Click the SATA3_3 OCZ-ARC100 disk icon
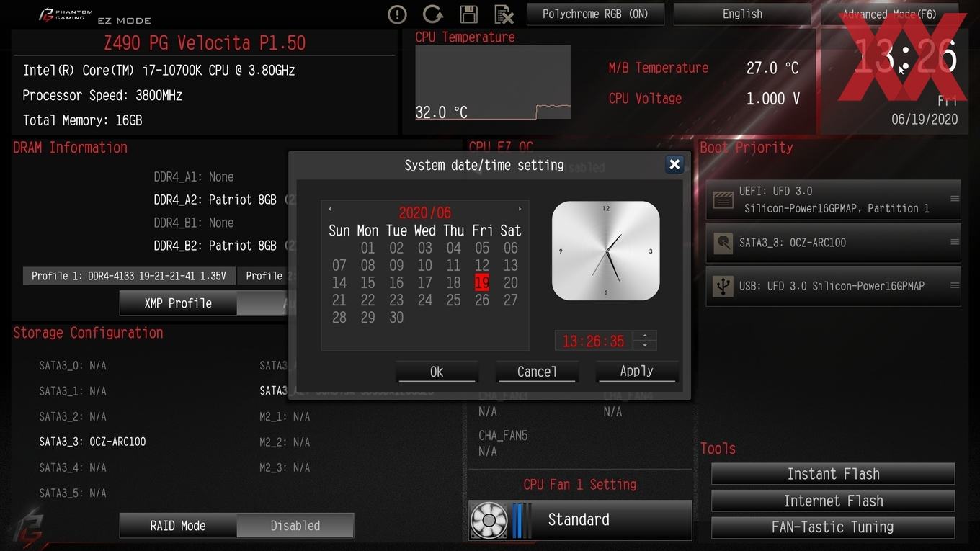Screen dimensions: 980x551 [x=723, y=243]
